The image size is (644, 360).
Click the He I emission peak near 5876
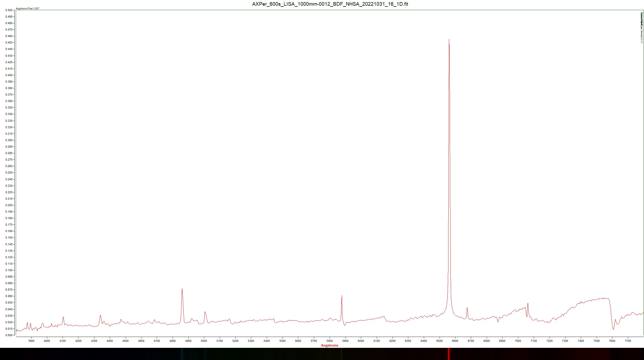click(x=342, y=296)
